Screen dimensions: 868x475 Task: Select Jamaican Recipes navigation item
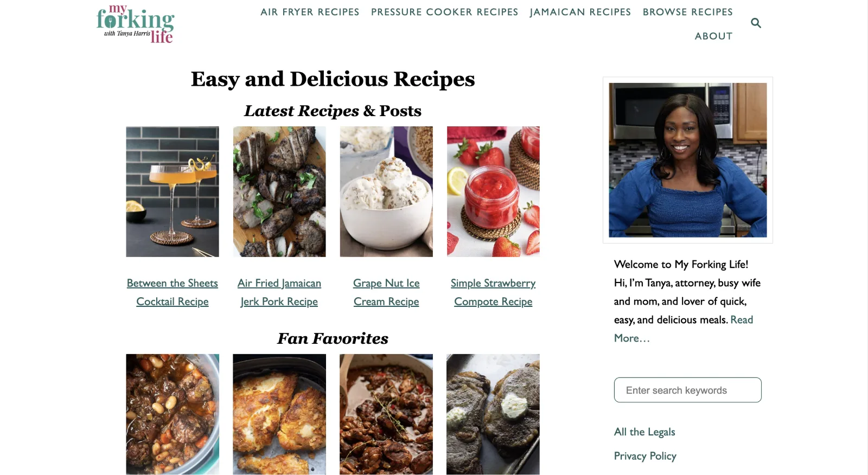click(x=580, y=12)
